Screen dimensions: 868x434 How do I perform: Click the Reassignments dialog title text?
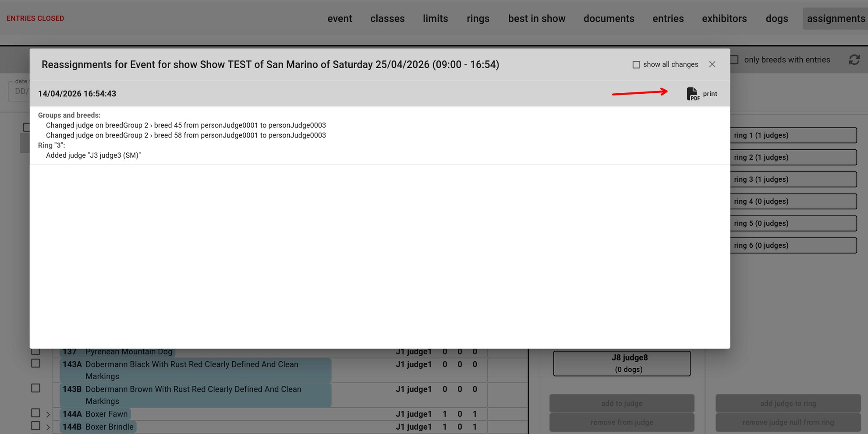click(x=270, y=65)
